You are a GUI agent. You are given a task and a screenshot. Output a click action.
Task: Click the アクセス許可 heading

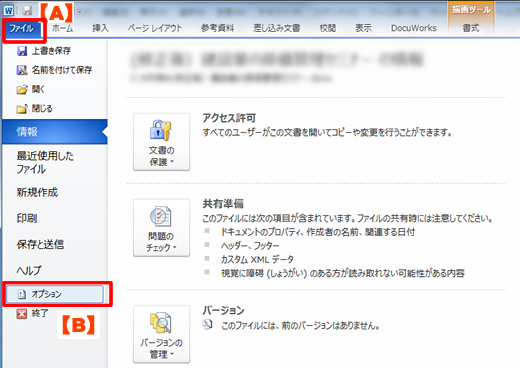[229, 118]
